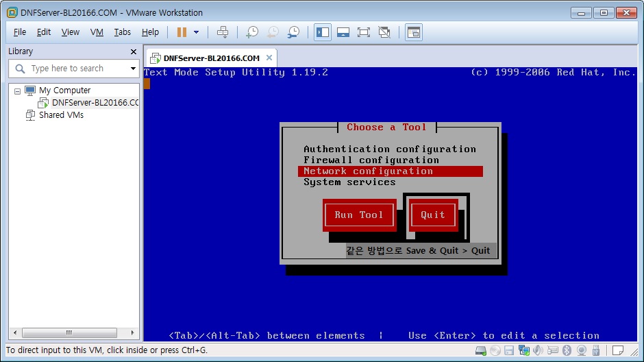Select Network configuration in the tool list
The width and height of the screenshot is (644, 362).
click(x=391, y=171)
